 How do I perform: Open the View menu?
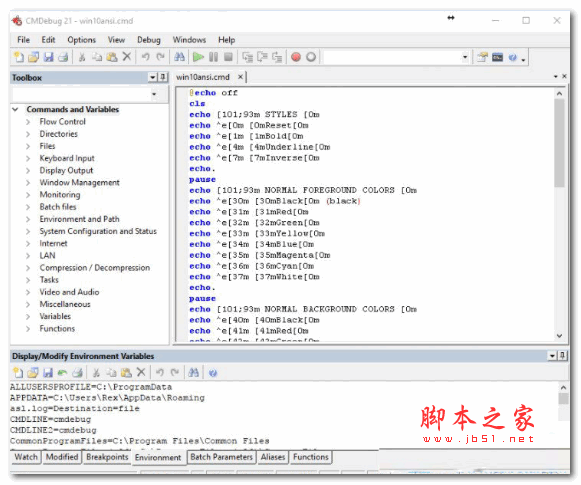pos(116,40)
